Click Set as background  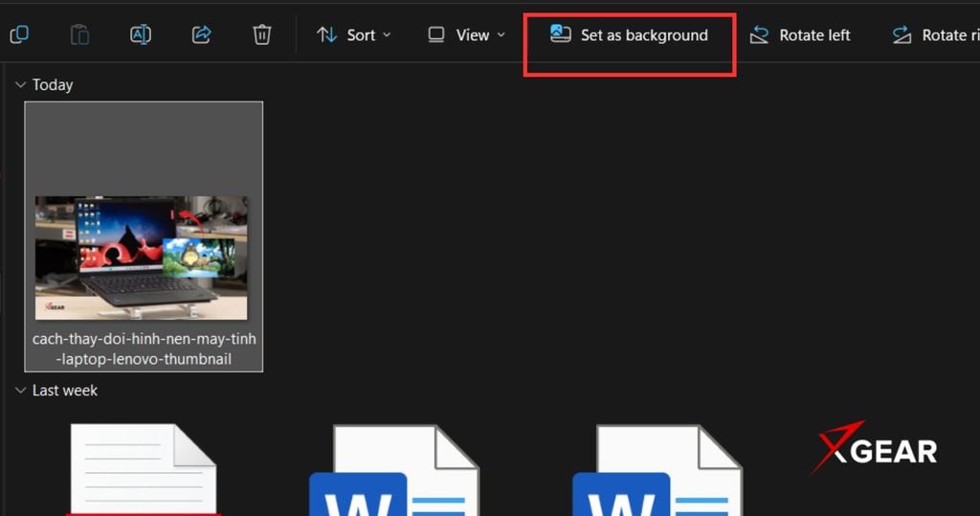click(x=630, y=35)
